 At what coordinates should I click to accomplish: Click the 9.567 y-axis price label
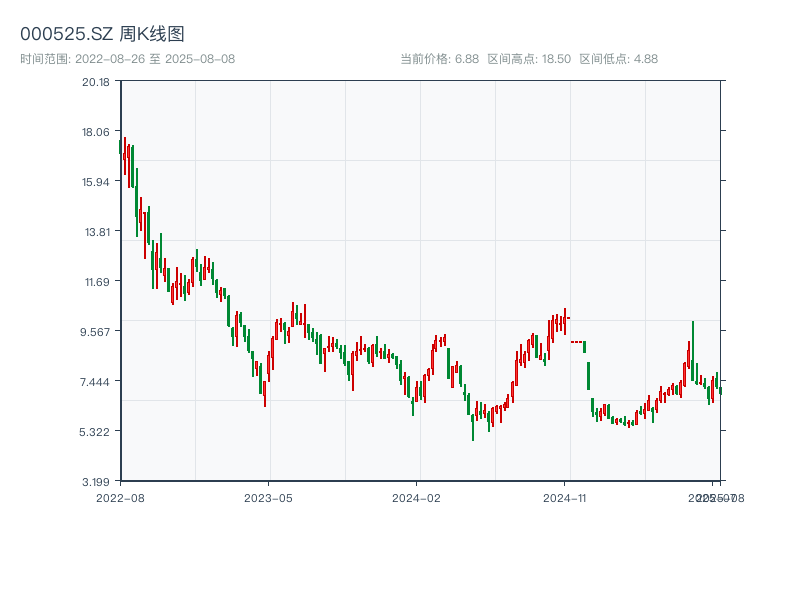[96, 332]
